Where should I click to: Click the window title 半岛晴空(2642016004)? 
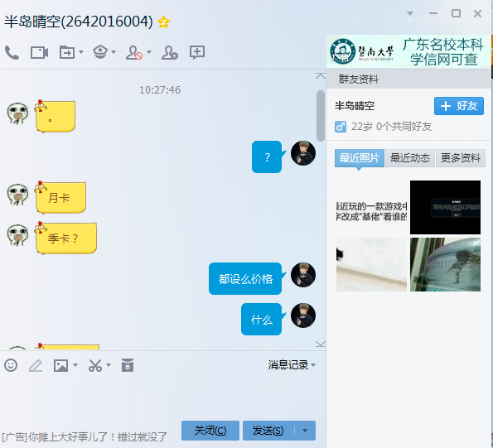pyautogui.click(x=79, y=22)
